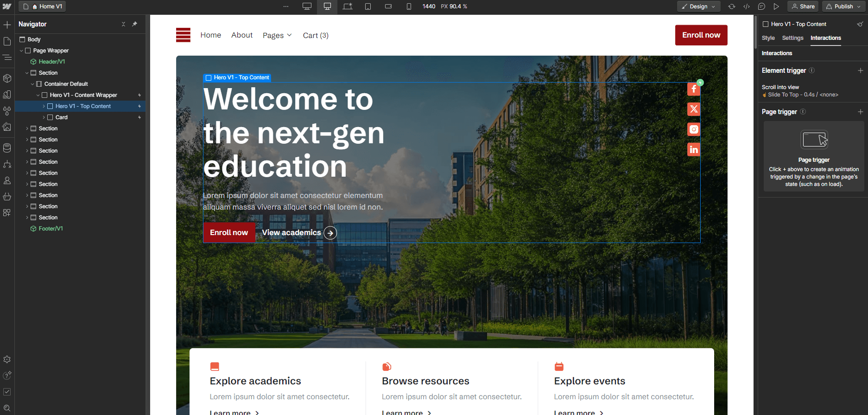Click the Welcome to the next-gen education heading
Viewport: 868px width, 415px height.
tap(294, 133)
